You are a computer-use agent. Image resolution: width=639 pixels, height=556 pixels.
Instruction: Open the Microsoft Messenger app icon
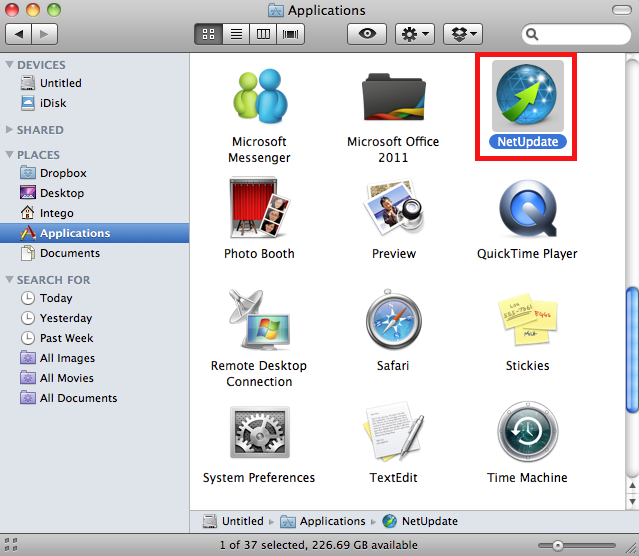tap(260, 97)
